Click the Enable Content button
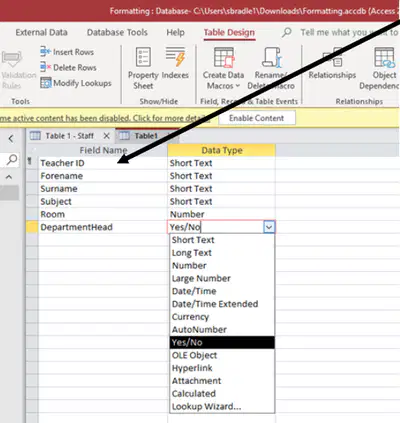This screenshot has width=400, height=423. click(257, 118)
